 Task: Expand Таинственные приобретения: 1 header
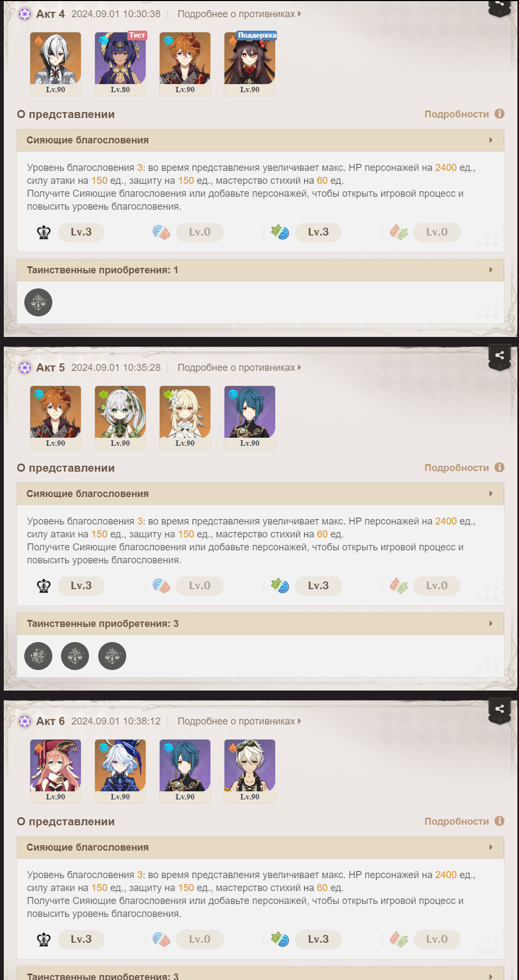coord(261,270)
